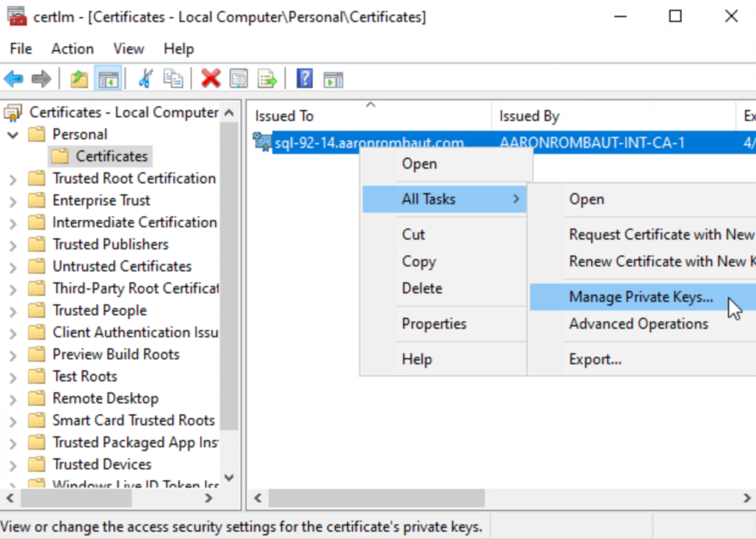Viewport: 756px width, 539px height.
Task: Collapse the Personal folder node
Action: [13, 135]
